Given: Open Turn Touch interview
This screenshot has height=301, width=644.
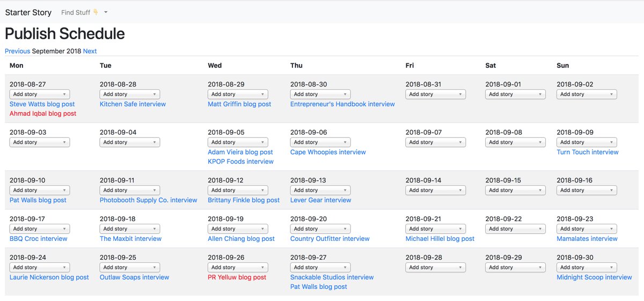Looking at the screenshot, I should (x=588, y=152).
